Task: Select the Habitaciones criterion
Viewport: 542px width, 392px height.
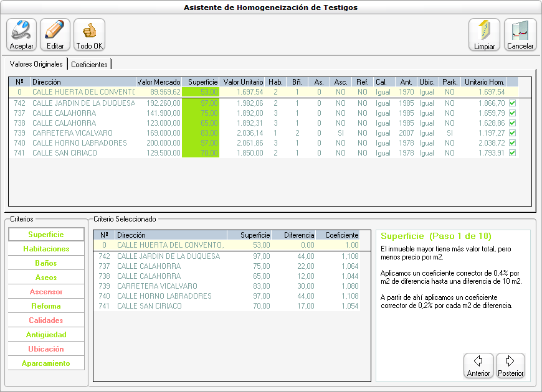Action: 46,249
